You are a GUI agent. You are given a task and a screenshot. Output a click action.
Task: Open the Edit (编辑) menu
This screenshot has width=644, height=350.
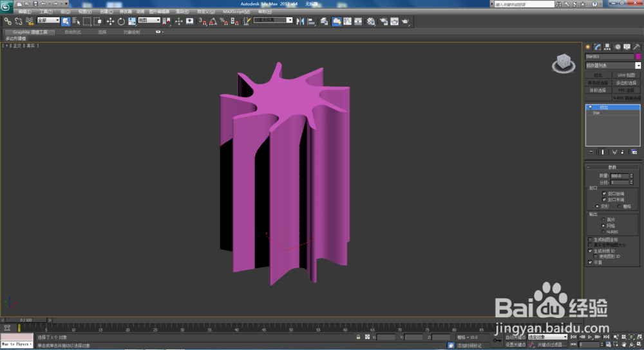(x=24, y=12)
